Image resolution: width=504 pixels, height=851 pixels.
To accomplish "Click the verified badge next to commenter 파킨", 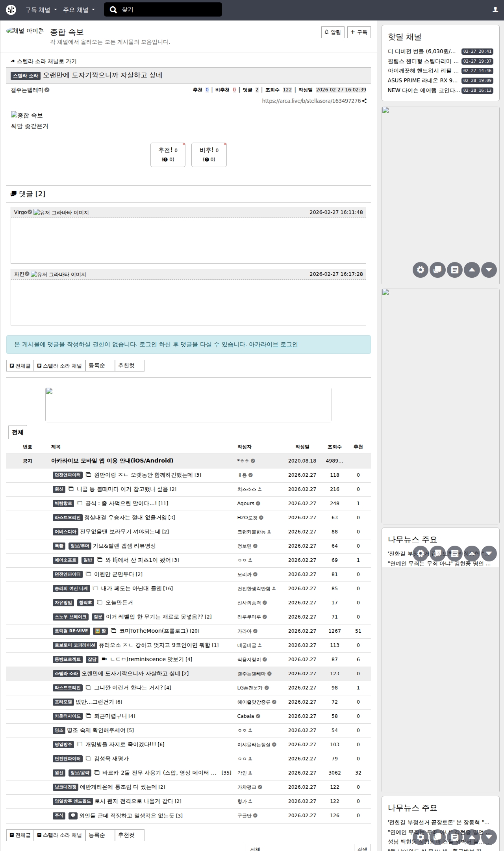I will click(27, 274).
